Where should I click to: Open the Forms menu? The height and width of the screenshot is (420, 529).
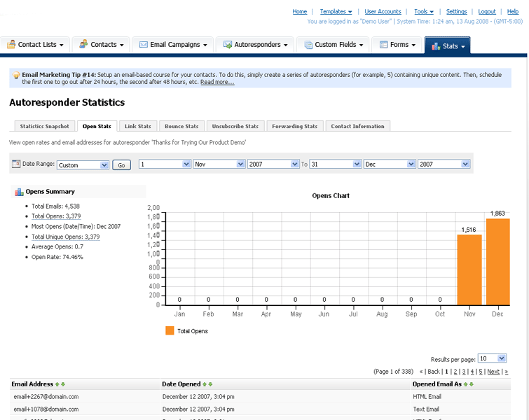[x=397, y=45]
